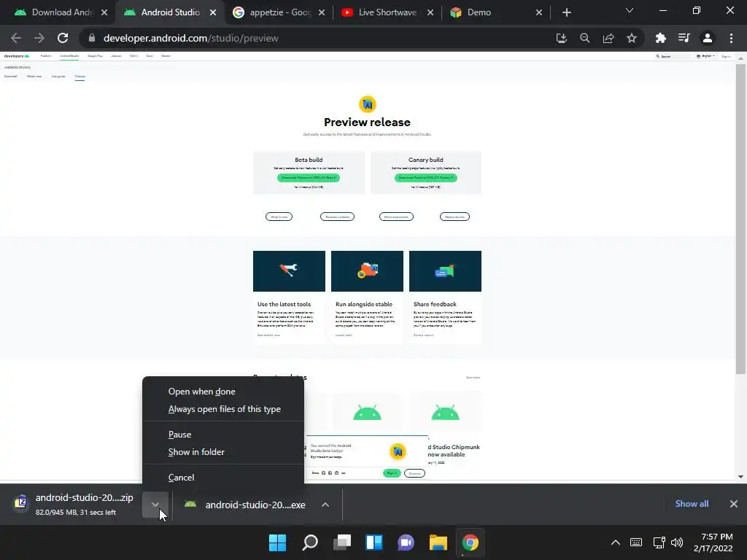This screenshot has width=747, height=560.
Task: Switch to the Demo tab
Action: click(495, 12)
